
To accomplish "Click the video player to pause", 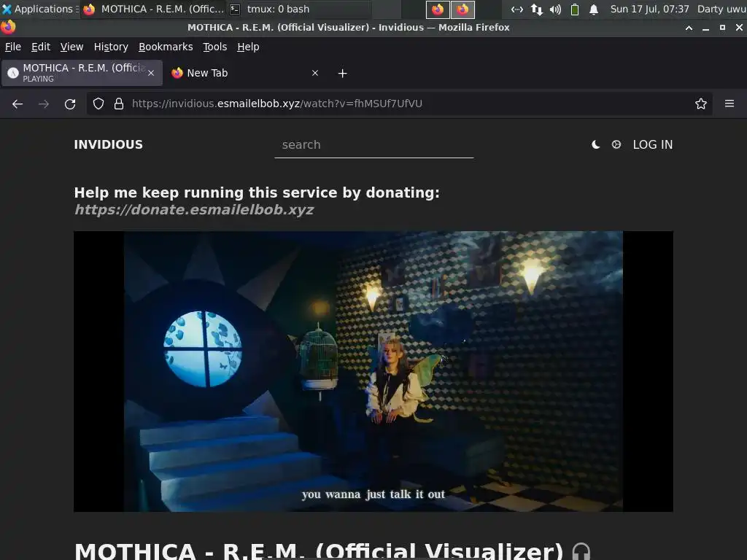I will coord(373,371).
